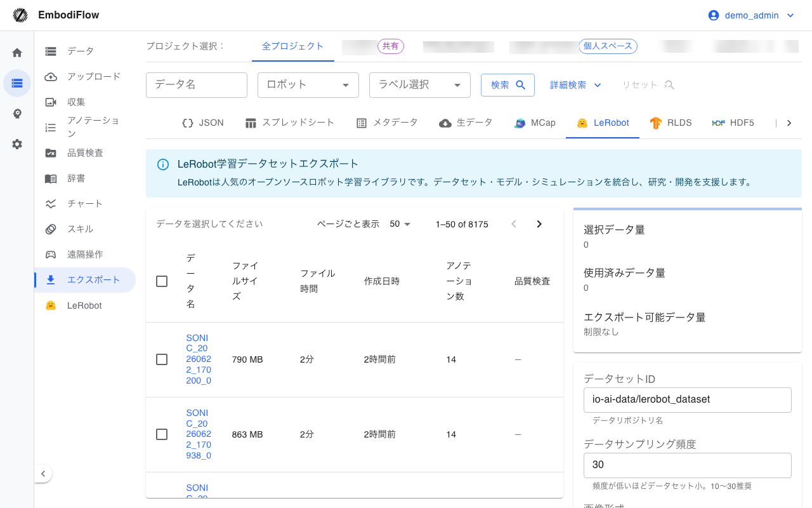
Task: Click the 共有 project badge
Action: tap(391, 46)
